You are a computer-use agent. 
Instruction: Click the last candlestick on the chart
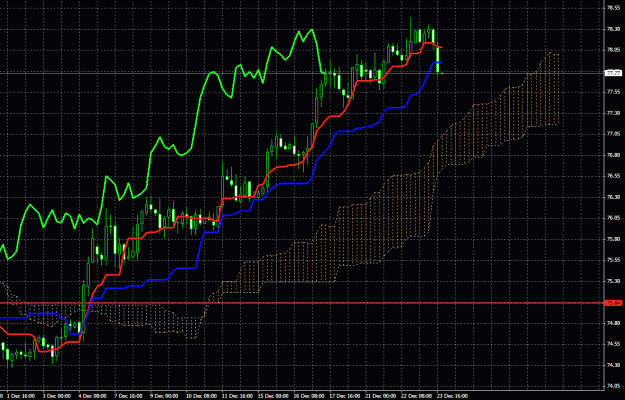438,60
